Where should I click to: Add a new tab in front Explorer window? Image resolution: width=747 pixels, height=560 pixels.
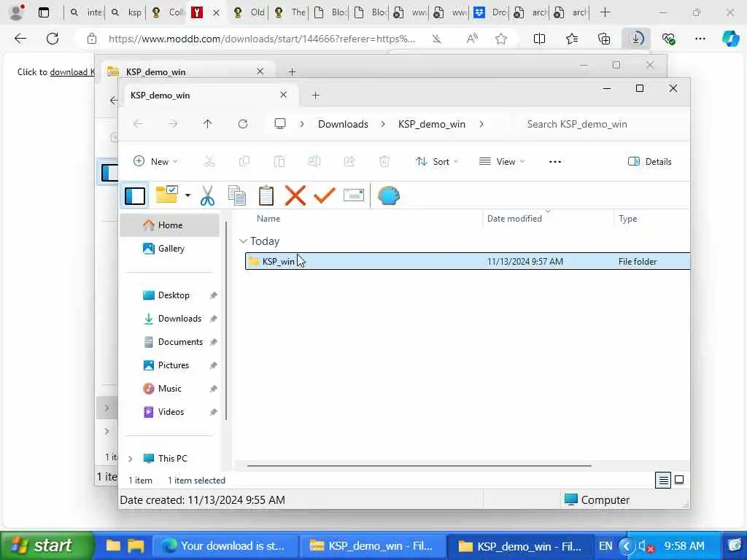pyautogui.click(x=315, y=96)
